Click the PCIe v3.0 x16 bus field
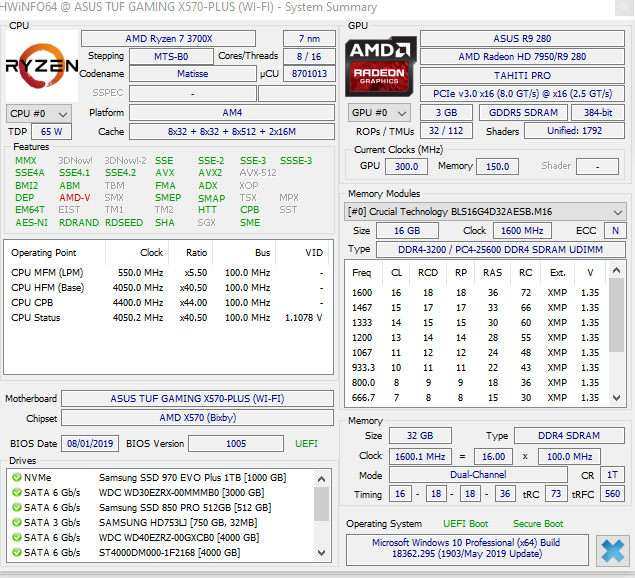The image size is (635, 578). coord(522,94)
